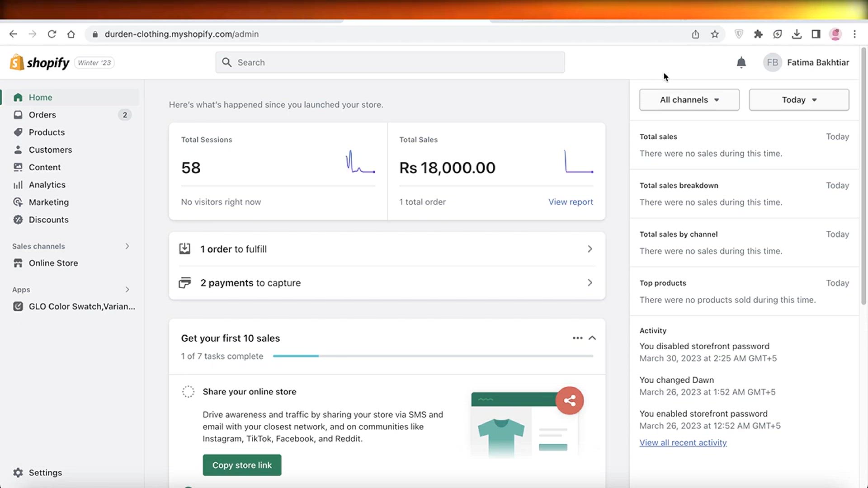Open the Today date range dropdown
The image size is (868, 488).
(x=799, y=100)
